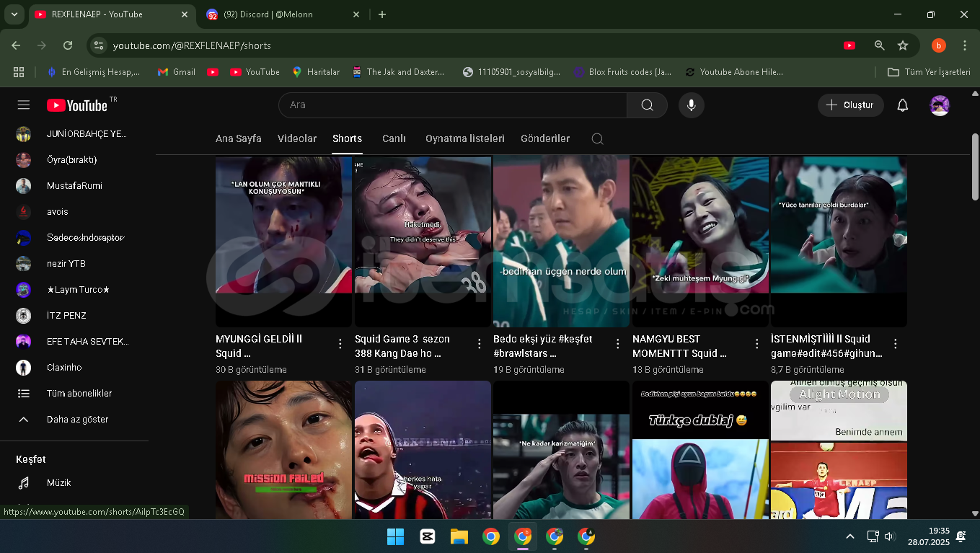Go to YouTube home via the logo
The height and width of the screenshot is (553, 980).
pos(77,105)
